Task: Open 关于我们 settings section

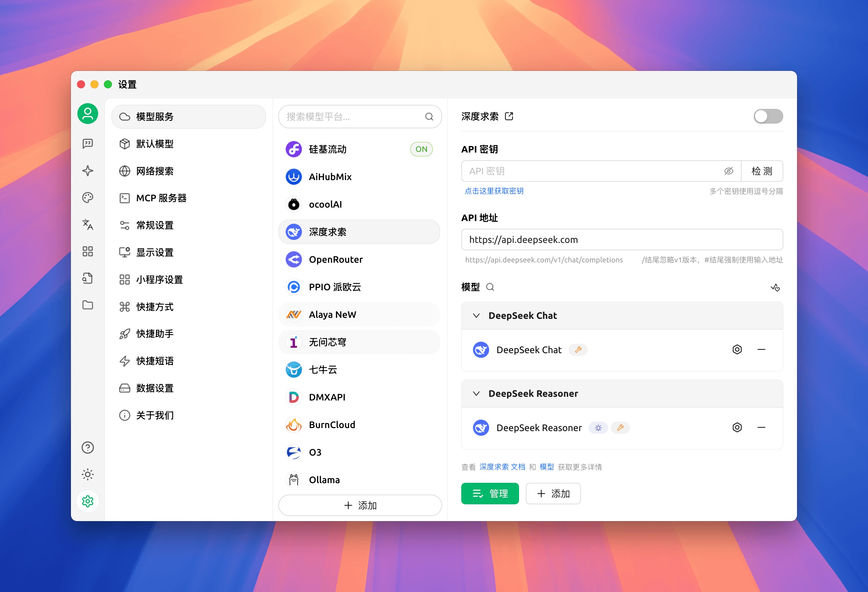Action: pos(189,416)
